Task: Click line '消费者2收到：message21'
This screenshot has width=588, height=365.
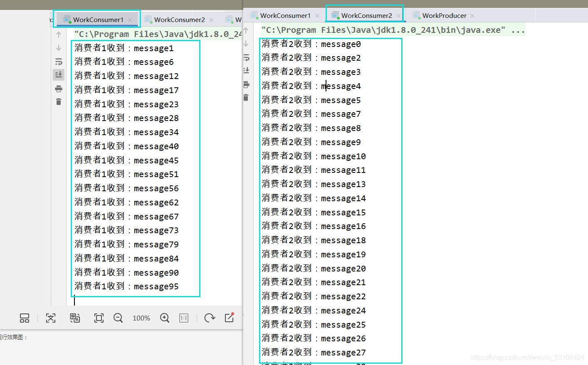Action: pos(314,282)
